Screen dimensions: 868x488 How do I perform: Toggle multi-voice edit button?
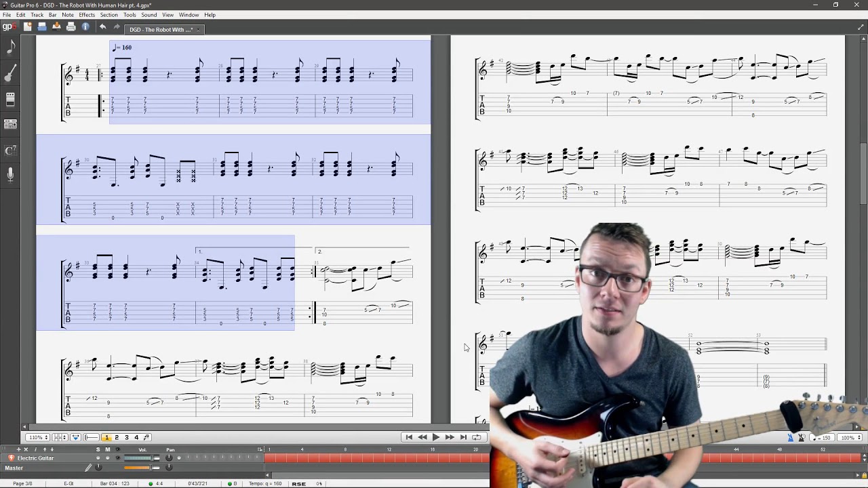(146, 437)
